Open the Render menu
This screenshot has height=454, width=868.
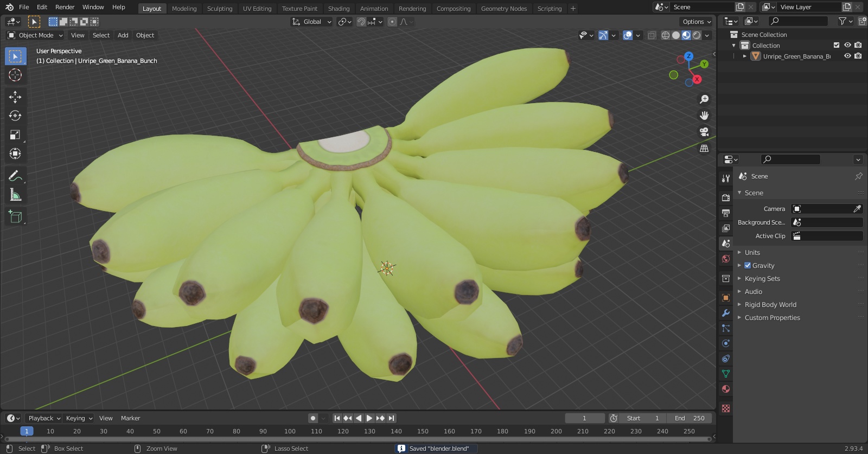tap(65, 7)
